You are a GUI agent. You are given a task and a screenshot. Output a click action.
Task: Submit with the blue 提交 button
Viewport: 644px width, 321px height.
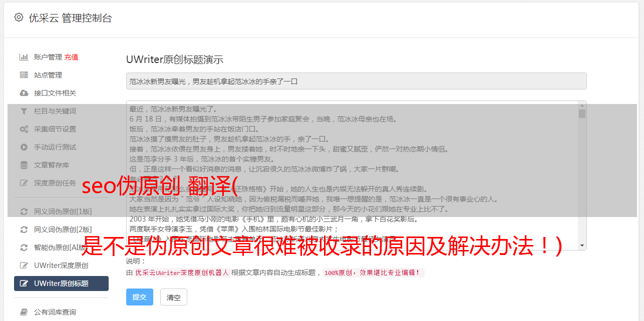140,297
